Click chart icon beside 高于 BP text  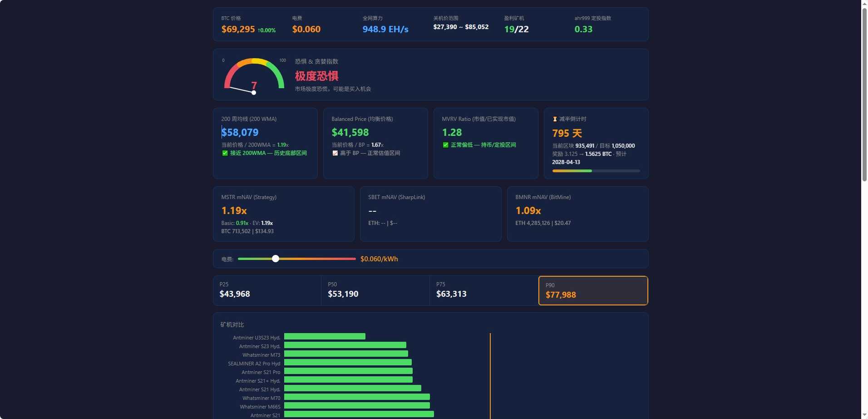335,153
